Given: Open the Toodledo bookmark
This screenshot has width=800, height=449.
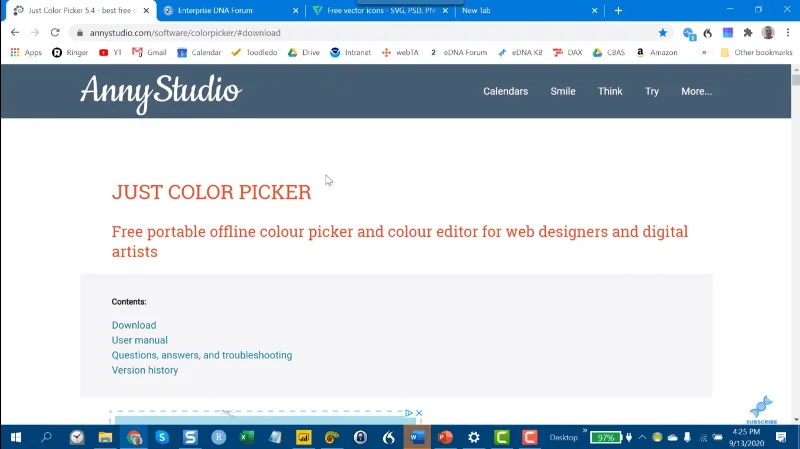Looking at the screenshot, I should pos(254,53).
